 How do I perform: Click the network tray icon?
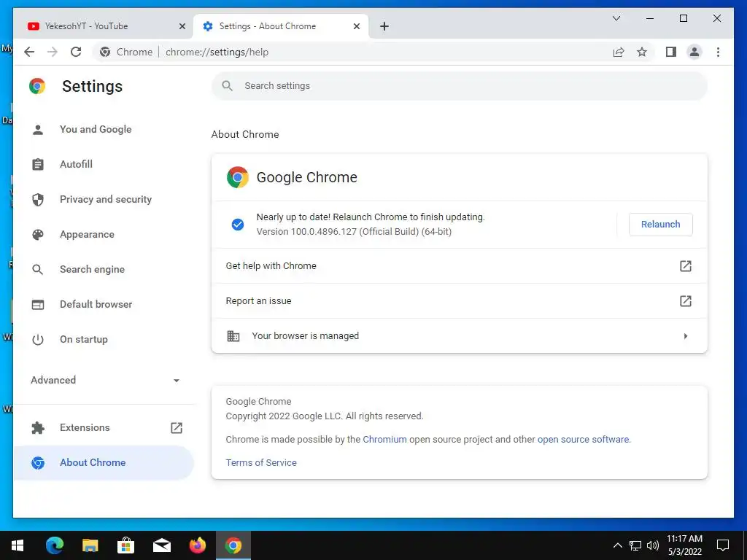(635, 545)
